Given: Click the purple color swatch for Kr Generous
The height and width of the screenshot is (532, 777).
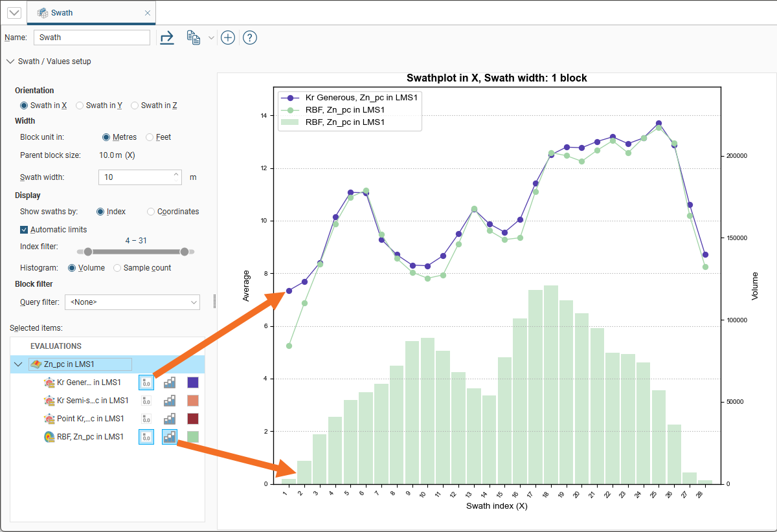Looking at the screenshot, I should point(193,382).
